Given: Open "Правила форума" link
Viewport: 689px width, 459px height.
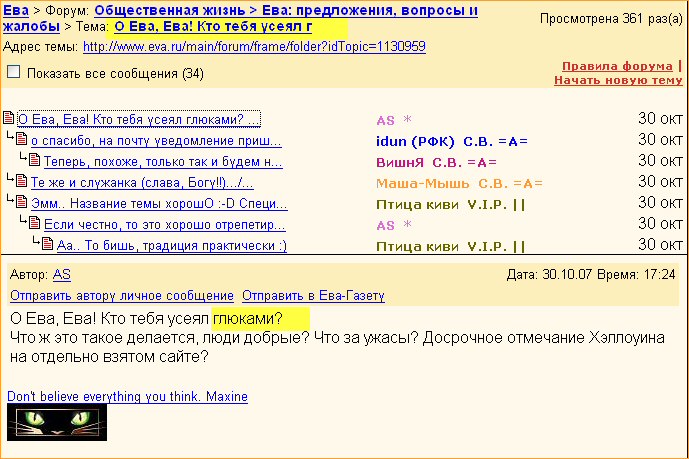Looking at the screenshot, I should pyautogui.click(x=616, y=66).
